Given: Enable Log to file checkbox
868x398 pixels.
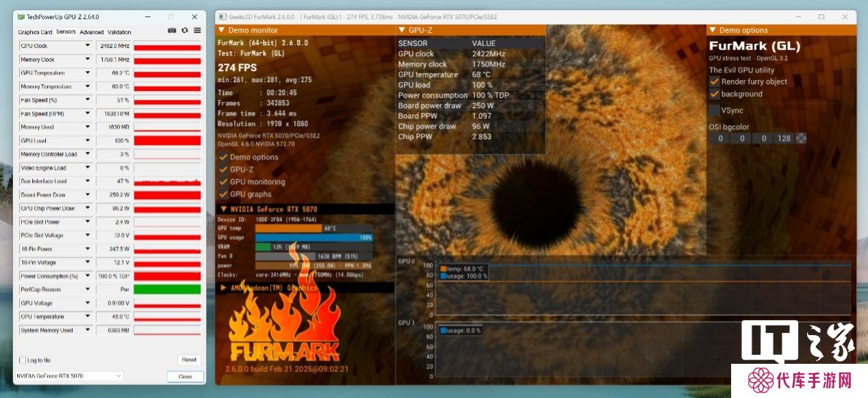Looking at the screenshot, I should pyautogui.click(x=22, y=360).
